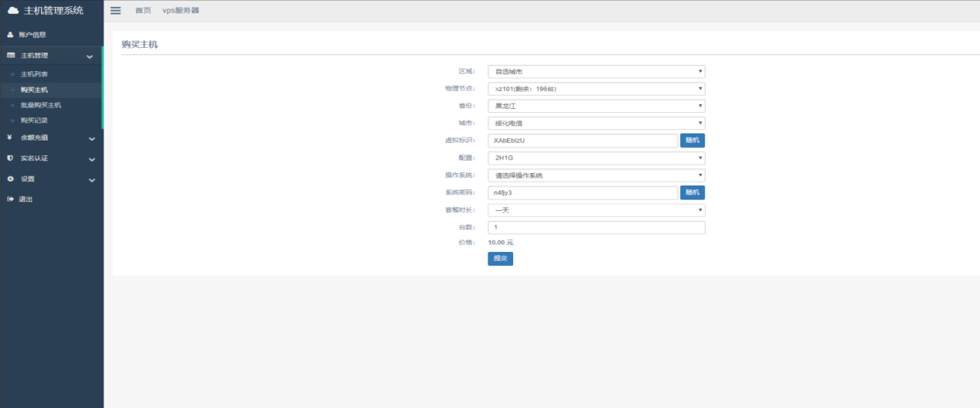The width and height of the screenshot is (980, 408).
Task: Click the cloud logo icon in header
Action: [x=13, y=11]
